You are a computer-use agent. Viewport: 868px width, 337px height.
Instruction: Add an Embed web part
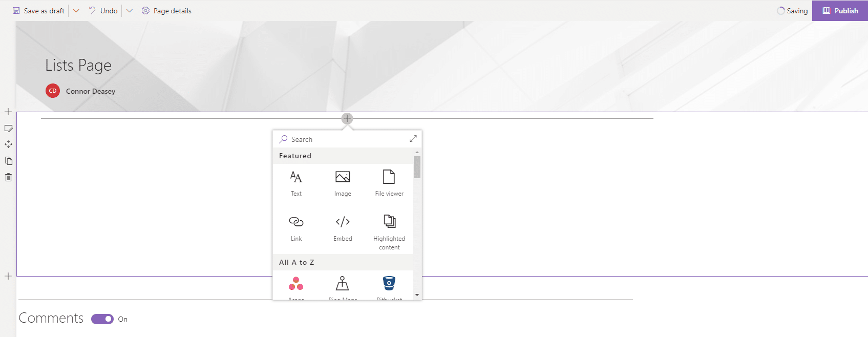[x=343, y=228]
